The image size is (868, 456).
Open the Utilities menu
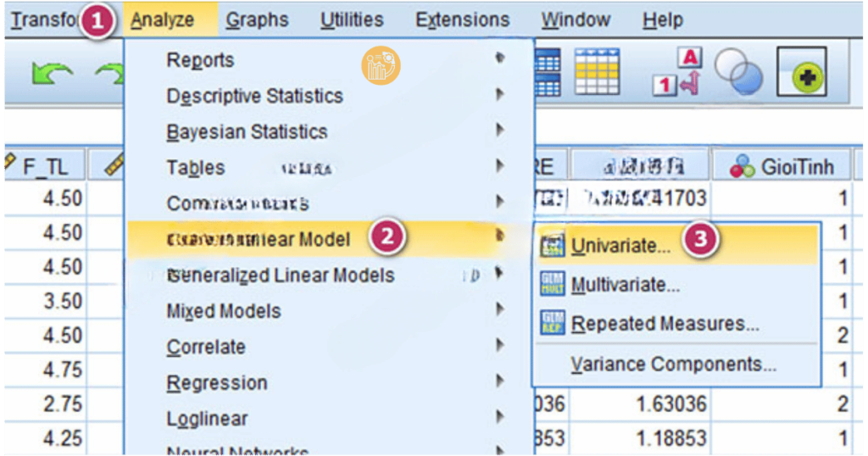click(x=351, y=19)
